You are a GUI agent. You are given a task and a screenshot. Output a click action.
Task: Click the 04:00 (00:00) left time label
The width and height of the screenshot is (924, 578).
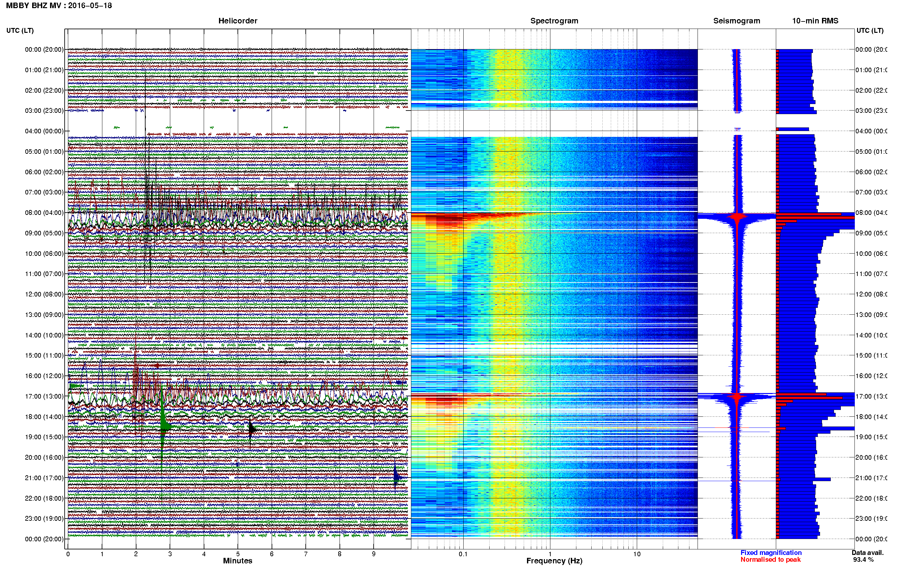tap(44, 131)
